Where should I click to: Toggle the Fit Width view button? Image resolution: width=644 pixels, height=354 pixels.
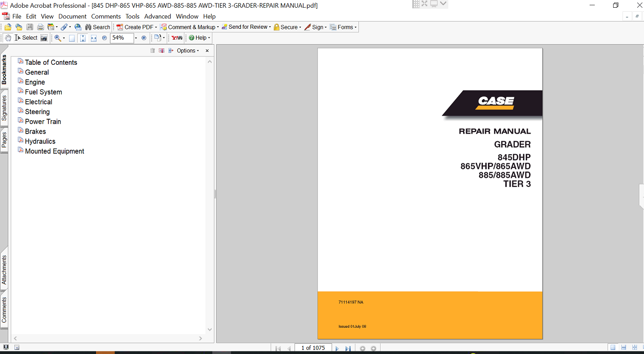[x=93, y=38]
